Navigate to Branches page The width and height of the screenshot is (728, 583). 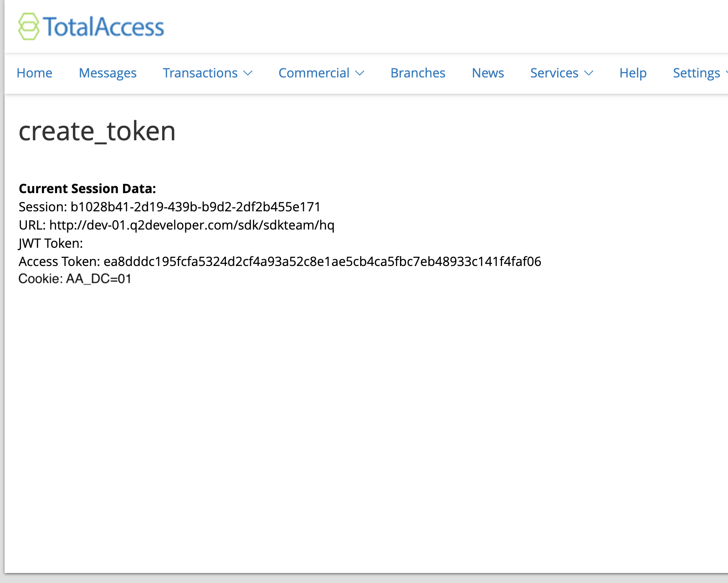click(418, 73)
